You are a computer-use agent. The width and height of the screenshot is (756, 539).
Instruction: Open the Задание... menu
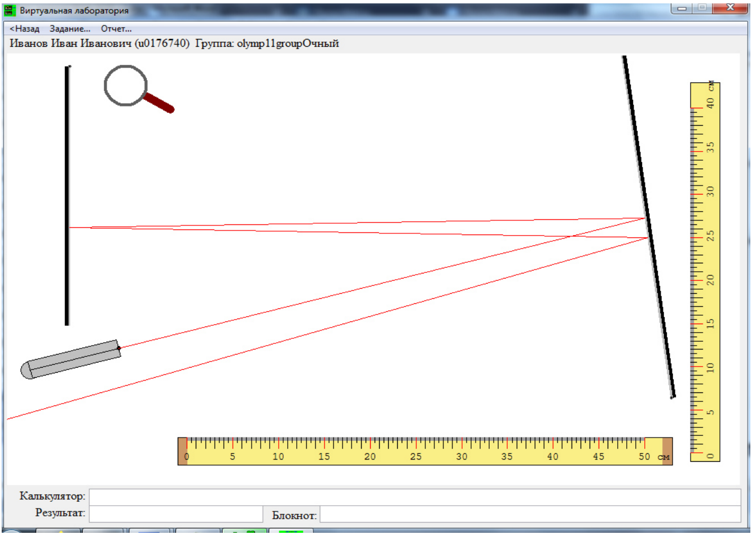point(70,29)
